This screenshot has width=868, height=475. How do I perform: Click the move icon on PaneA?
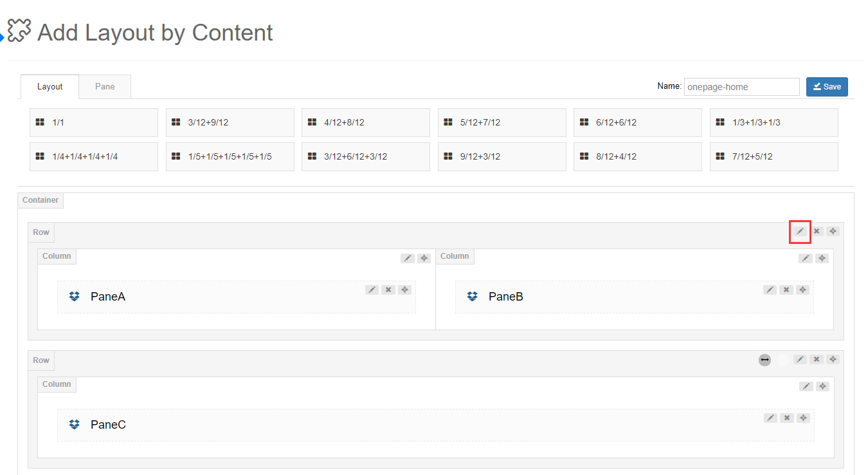pos(404,290)
